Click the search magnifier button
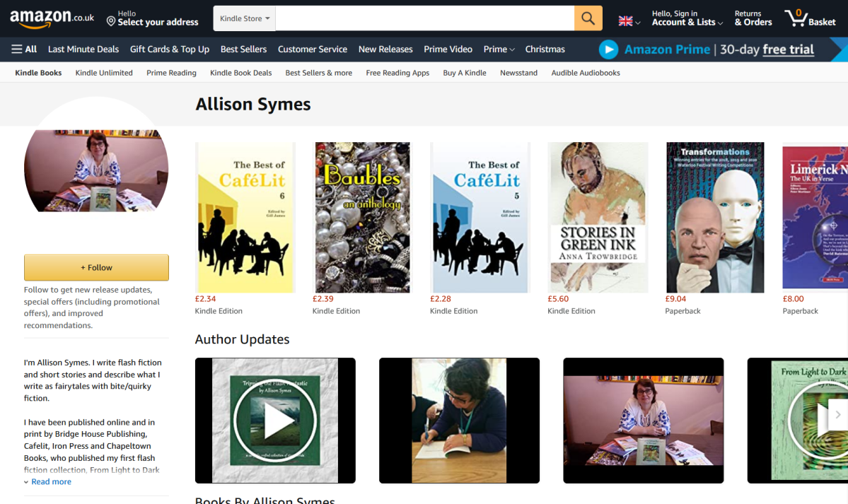The image size is (848, 504). 588,18
